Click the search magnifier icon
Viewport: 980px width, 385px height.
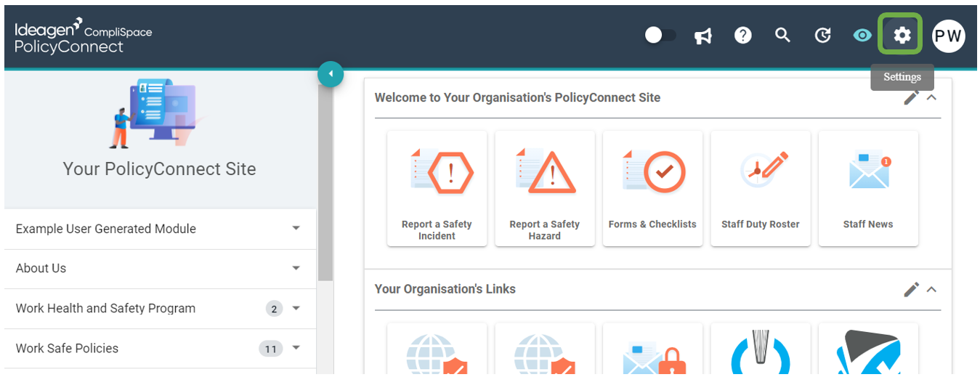(x=782, y=35)
